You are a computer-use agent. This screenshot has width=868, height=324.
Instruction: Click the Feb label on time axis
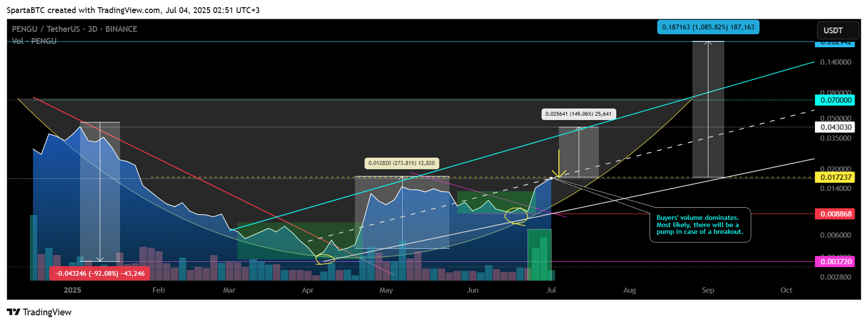click(x=159, y=290)
